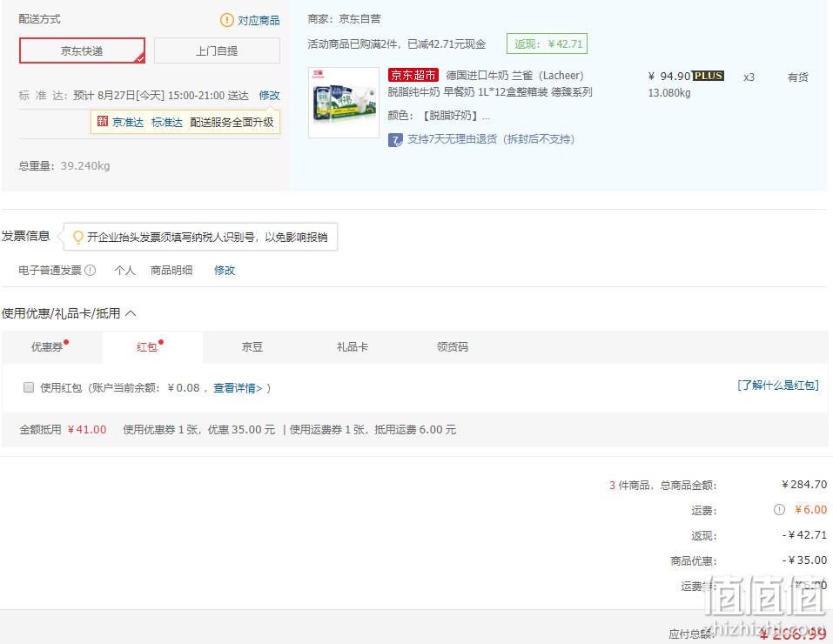Click the 商品明细 invoice content text
The height and width of the screenshot is (644, 833).
[x=171, y=271]
